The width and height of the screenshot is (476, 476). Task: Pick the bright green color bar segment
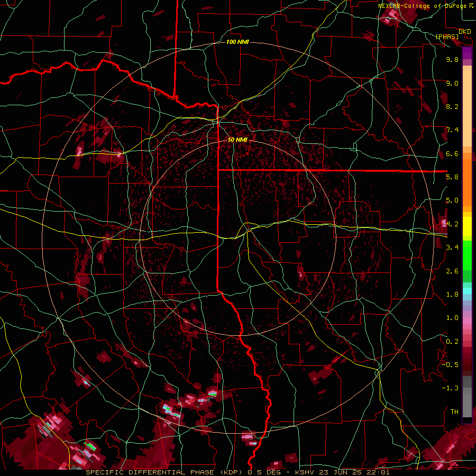coord(467,255)
